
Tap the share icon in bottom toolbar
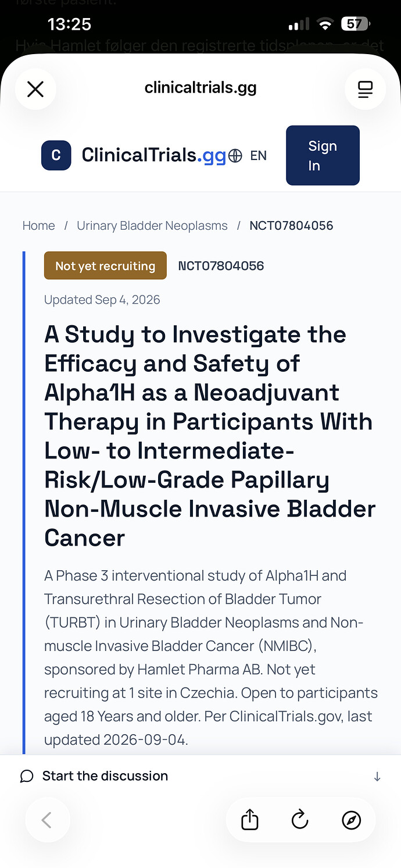tap(249, 820)
